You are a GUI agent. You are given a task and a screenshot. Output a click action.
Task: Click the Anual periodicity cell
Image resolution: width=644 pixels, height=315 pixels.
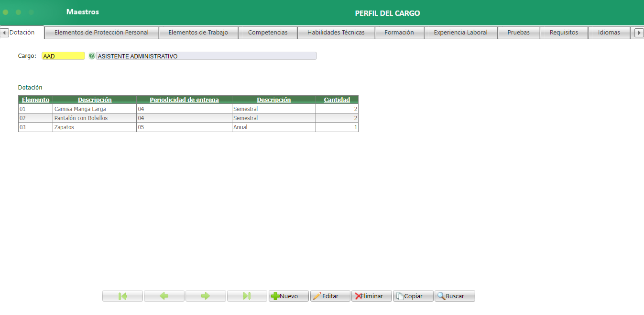[274, 127]
